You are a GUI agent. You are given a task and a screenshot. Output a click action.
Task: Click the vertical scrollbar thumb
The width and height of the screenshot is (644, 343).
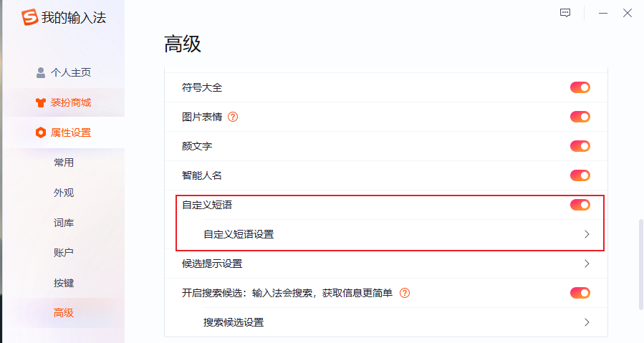pyautogui.click(x=640, y=265)
